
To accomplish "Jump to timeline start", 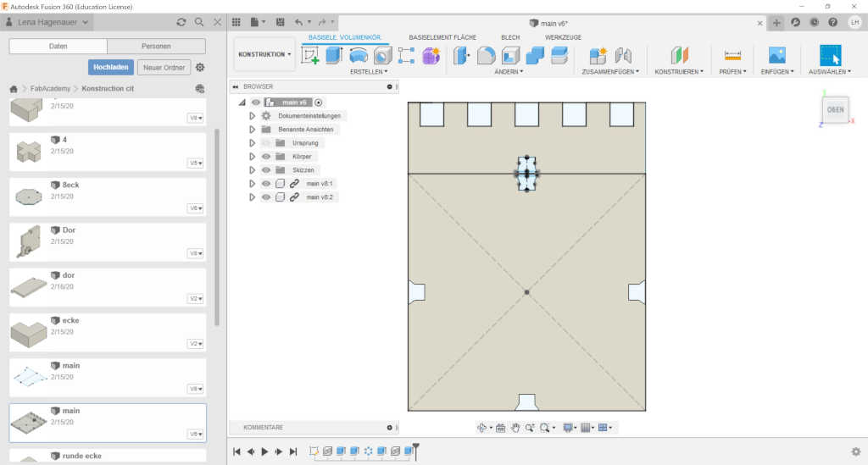I will pyautogui.click(x=236, y=451).
